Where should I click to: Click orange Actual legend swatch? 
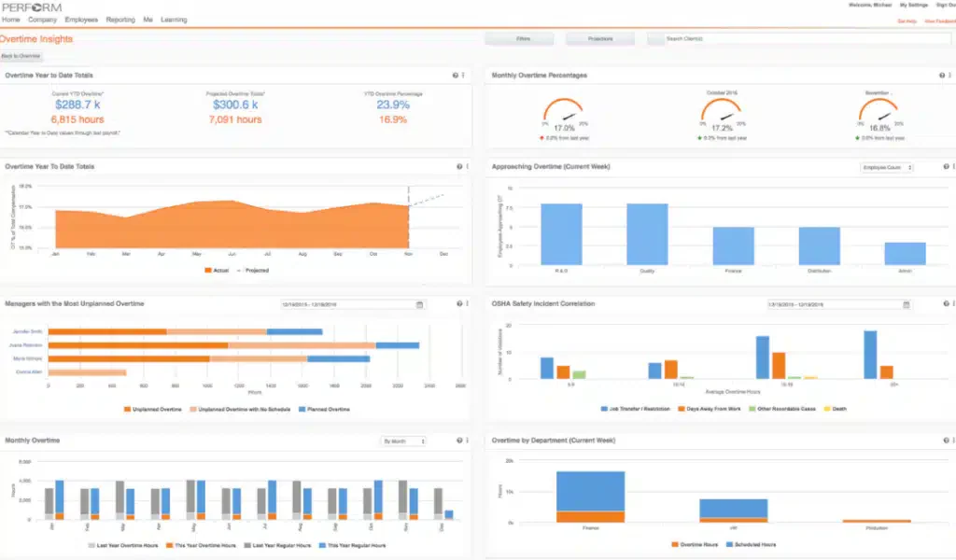coord(208,270)
